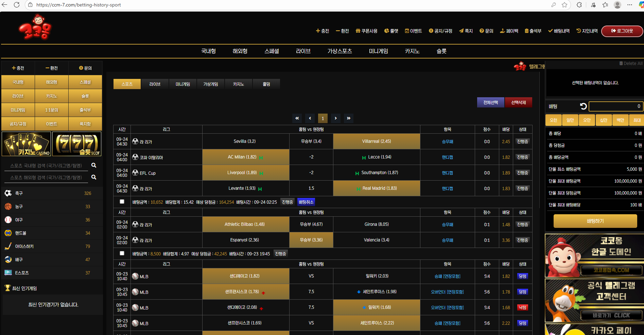This screenshot has height=335, width=644.
Task: Open the Casino card banner
Action: pos(27,144)
